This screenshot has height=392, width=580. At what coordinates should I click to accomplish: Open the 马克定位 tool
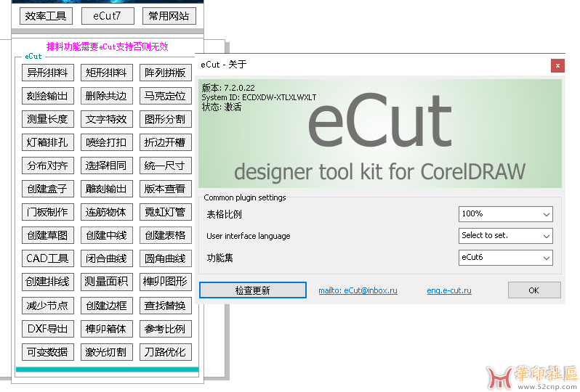click(165, 96)
